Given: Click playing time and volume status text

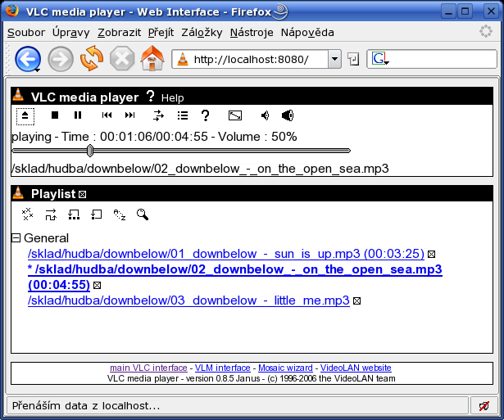Looking at the screenshot, I should click(x=154, y=137).
